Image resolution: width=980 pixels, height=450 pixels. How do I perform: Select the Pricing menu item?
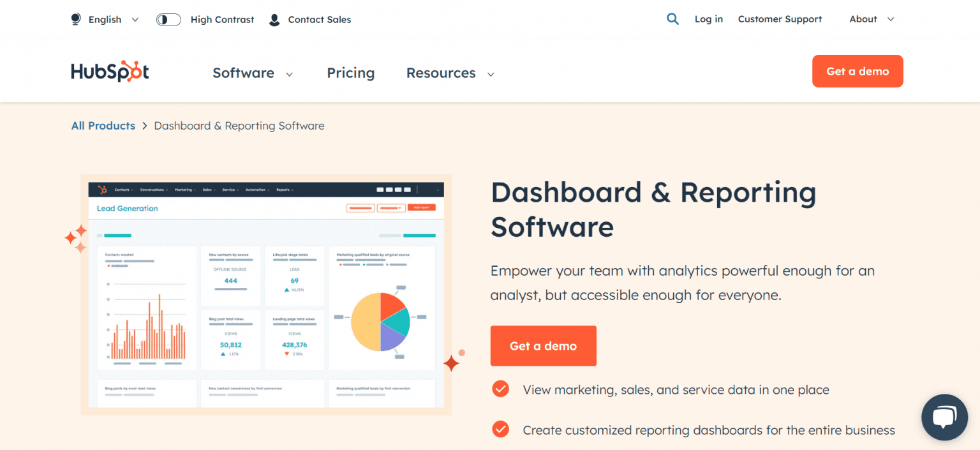[350, 73]
